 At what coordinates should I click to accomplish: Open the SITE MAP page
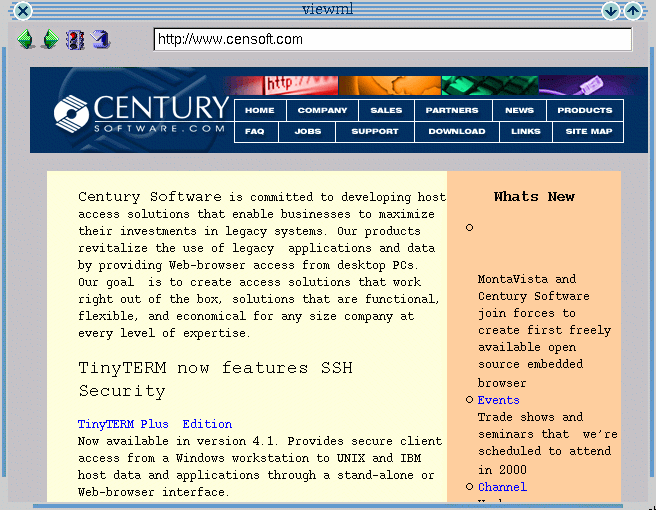point(589,131)
